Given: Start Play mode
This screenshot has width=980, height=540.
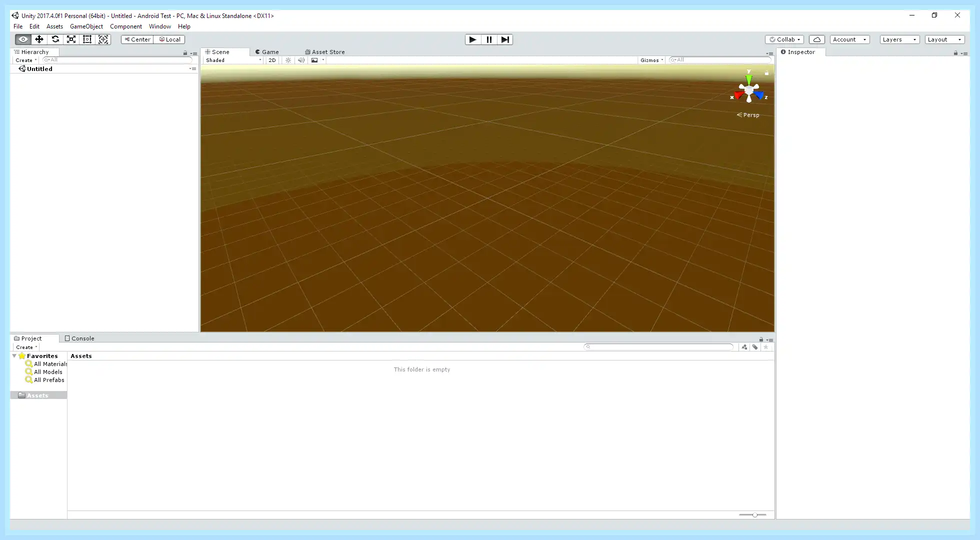Looking at the screenshot, I should 472,39.
